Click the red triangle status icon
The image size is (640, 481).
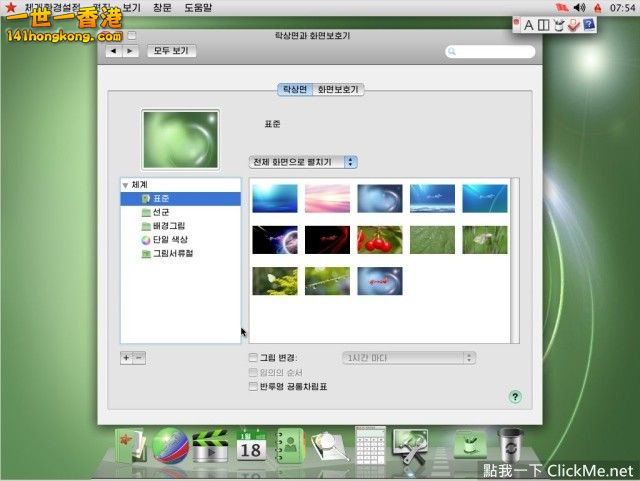(598, 7)
